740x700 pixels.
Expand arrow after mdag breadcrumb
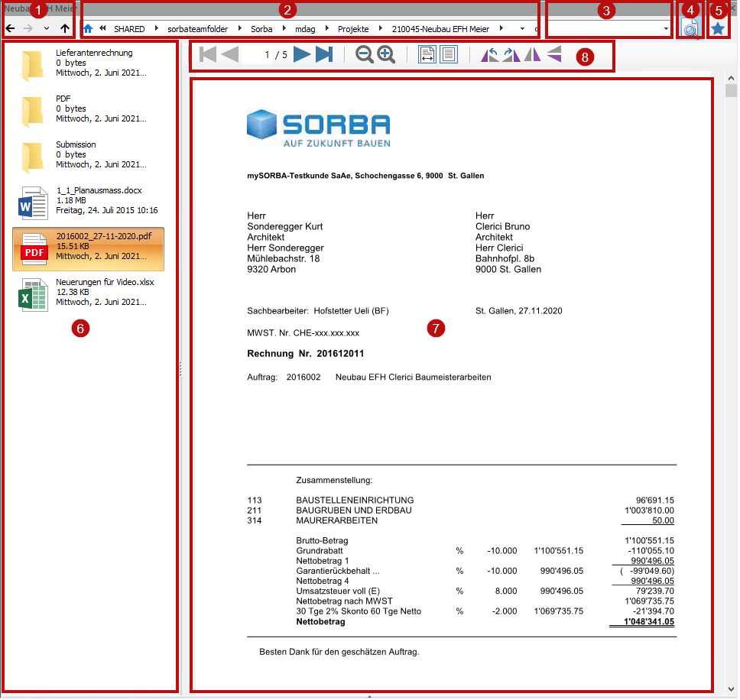point(327,29)
